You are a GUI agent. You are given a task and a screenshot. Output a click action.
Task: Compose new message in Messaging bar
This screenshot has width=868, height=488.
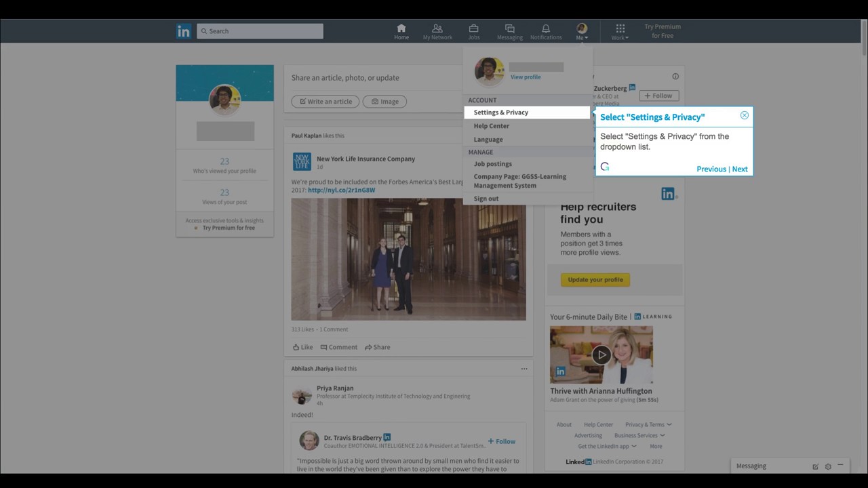(815, 466)
